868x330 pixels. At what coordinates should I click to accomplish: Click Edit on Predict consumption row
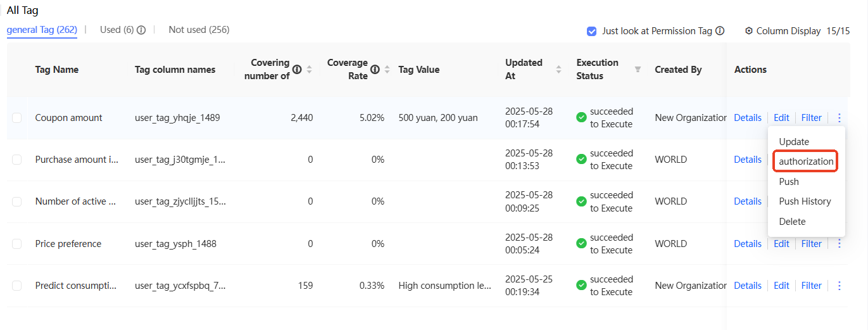click(x=781, y=286)
